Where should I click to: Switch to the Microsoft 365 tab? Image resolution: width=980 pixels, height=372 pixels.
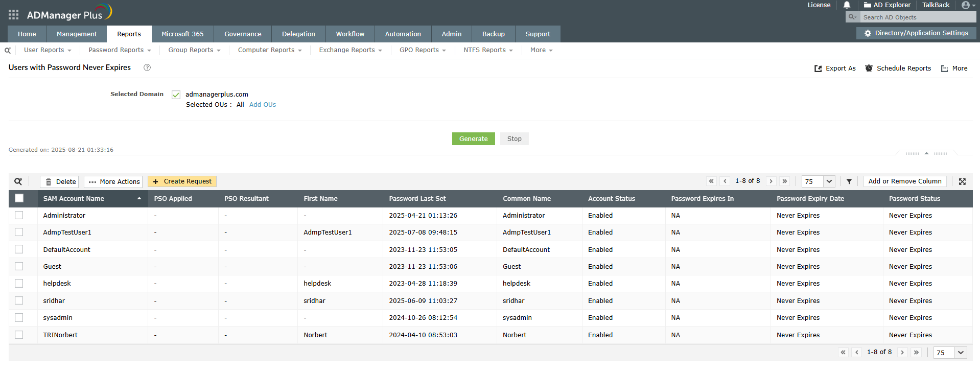(182, 34)
